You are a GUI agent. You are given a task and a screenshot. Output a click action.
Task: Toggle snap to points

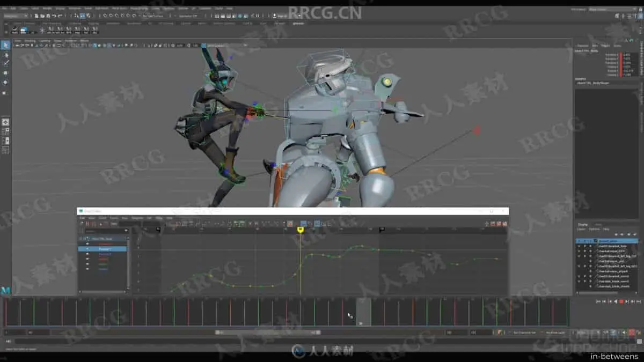pos(116,16)
